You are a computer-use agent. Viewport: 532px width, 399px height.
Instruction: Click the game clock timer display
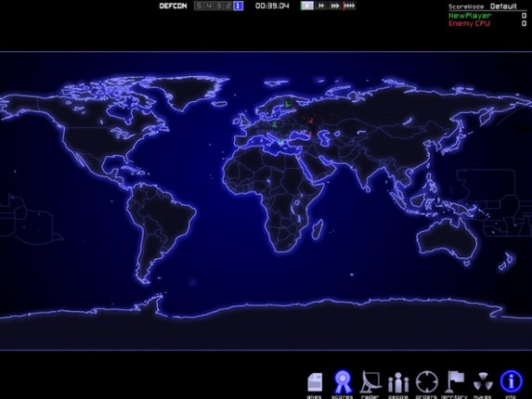click(272, 6)
